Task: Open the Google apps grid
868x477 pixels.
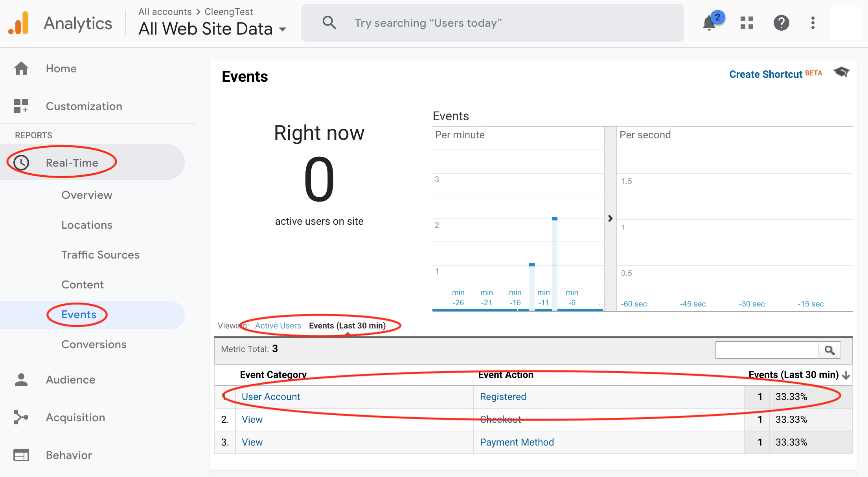Action: [x=747, y=23]
